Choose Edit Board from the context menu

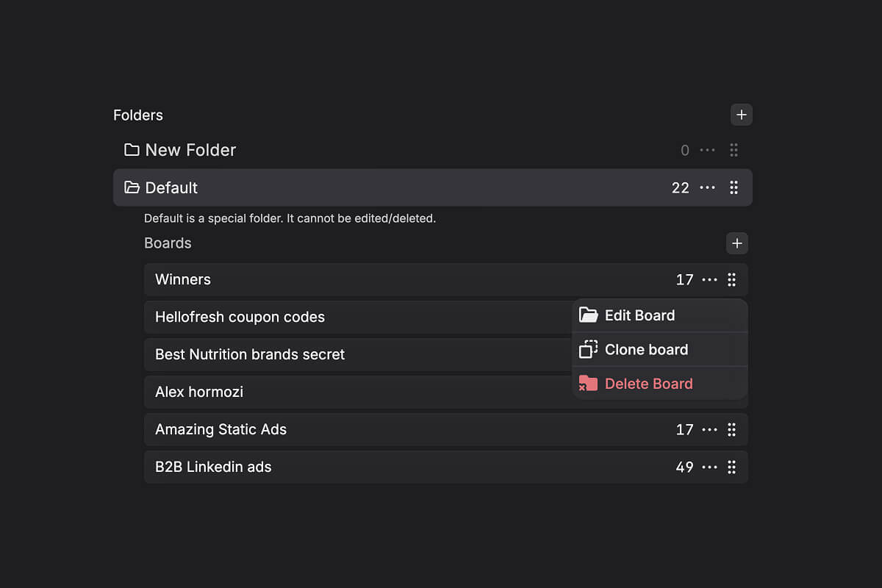click(x=639, y=315)
